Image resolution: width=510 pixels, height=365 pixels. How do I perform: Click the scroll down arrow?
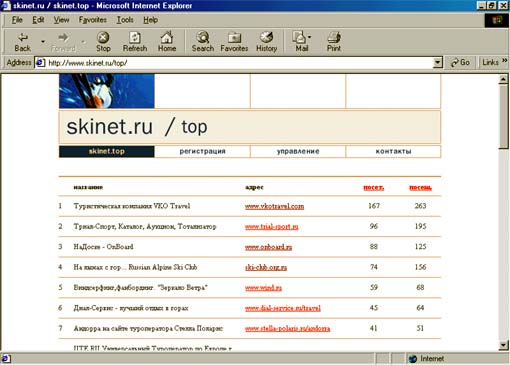click(503, 345)
